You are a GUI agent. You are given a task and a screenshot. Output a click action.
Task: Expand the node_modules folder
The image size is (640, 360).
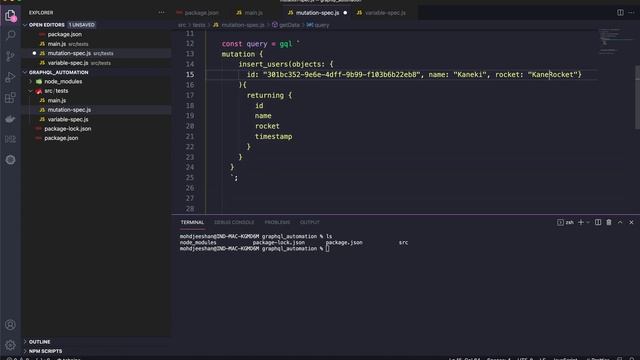[x=31, y=82]
